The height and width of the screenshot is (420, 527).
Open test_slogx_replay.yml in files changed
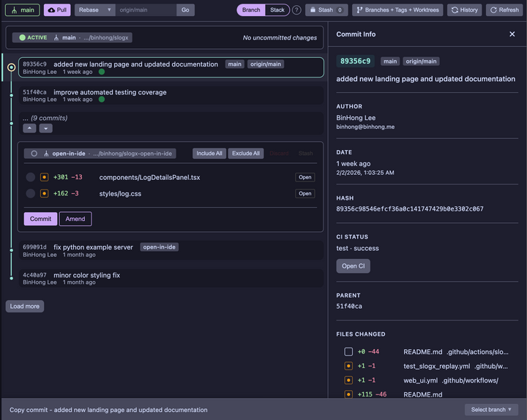click(x=436, y=367)
